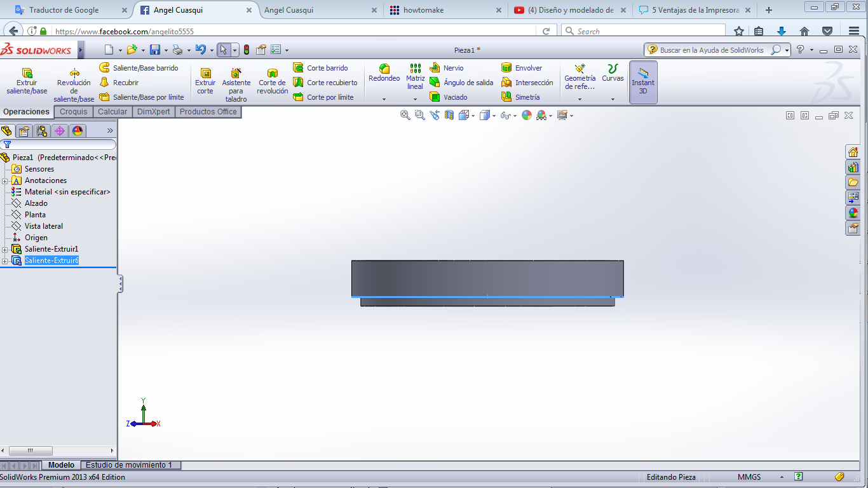Open Asistente para taladro
Image resolution: width=868 pixels, height=488 pixels.
(236, 85)
